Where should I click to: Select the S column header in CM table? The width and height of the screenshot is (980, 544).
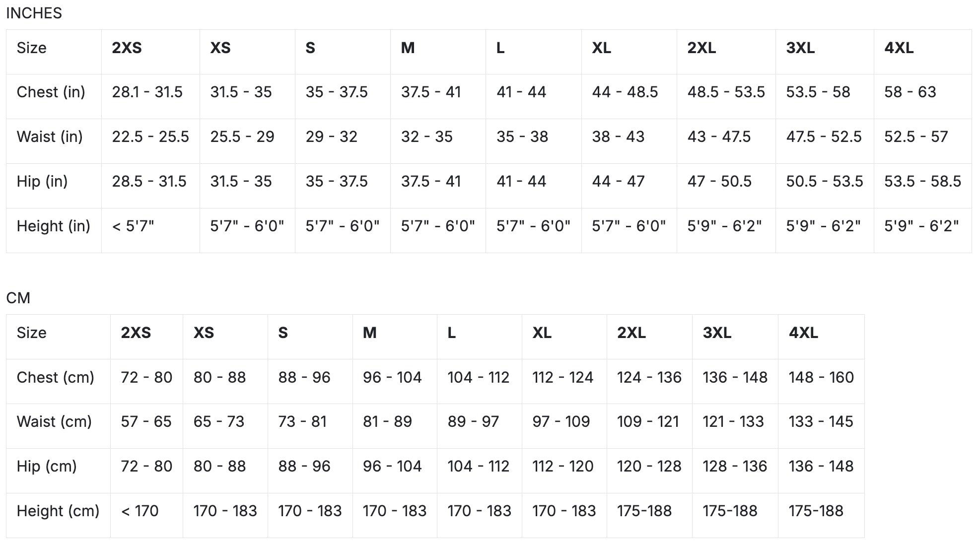pyautogui.click(x=283, y=333)
